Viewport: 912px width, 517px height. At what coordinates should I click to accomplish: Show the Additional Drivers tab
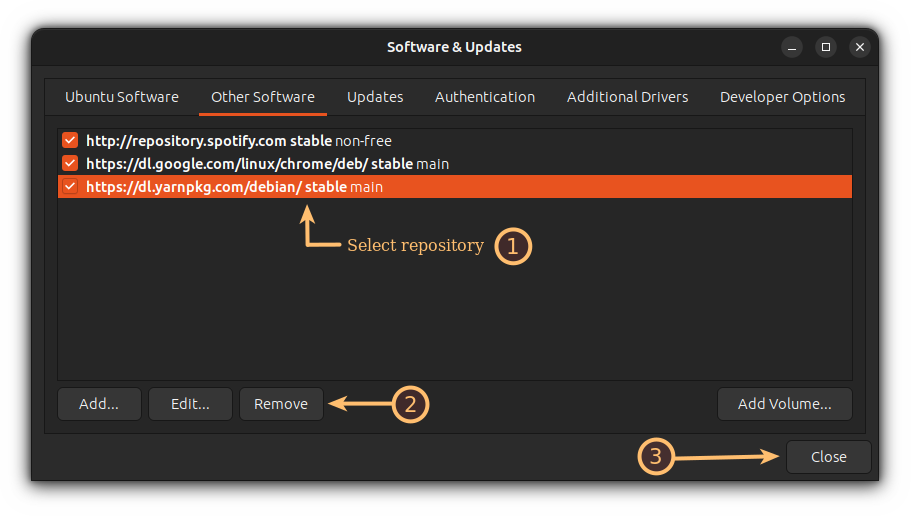click(627, 97)
